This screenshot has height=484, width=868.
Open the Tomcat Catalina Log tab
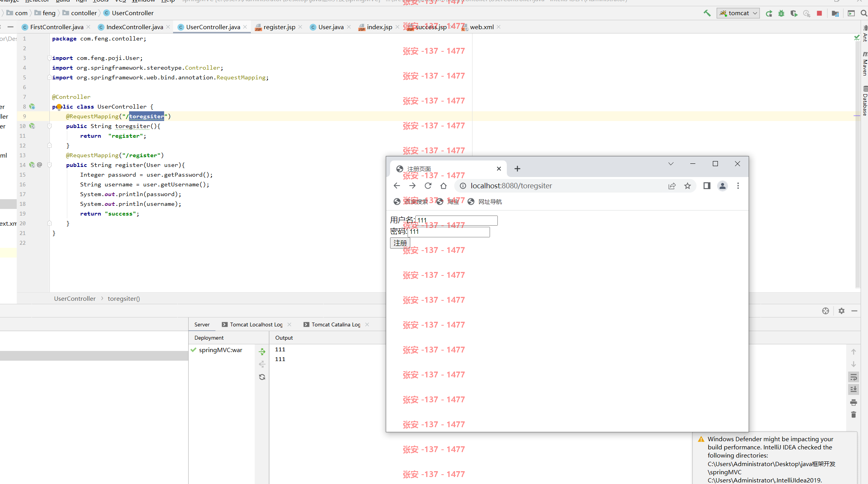336,324
